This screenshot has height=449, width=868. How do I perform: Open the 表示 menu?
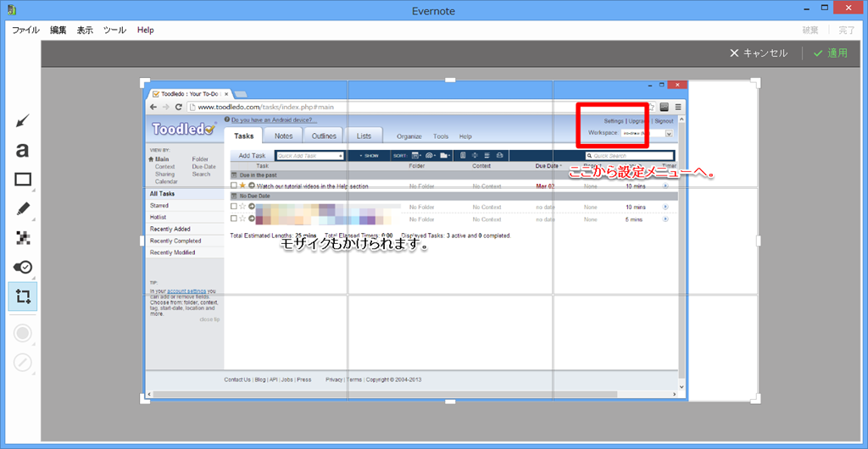point(85,30)
